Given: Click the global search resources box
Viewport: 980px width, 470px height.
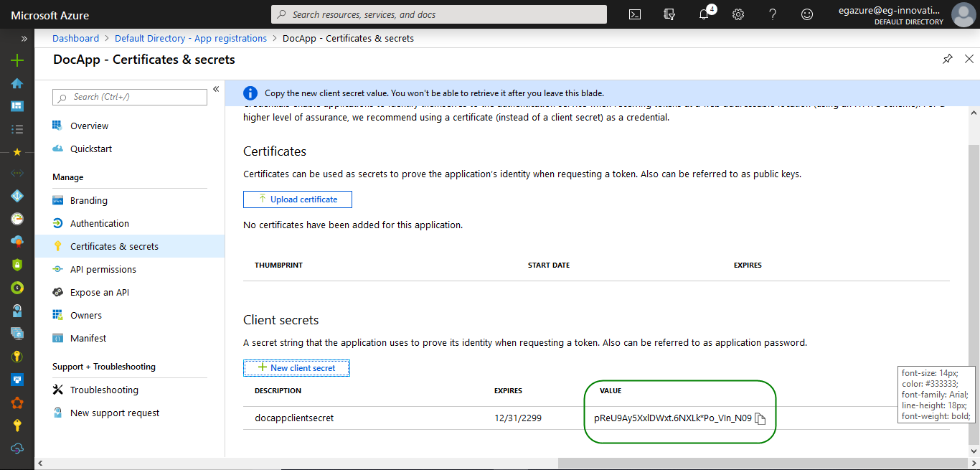Looking at the screenshot, I should tap(439, 14).
